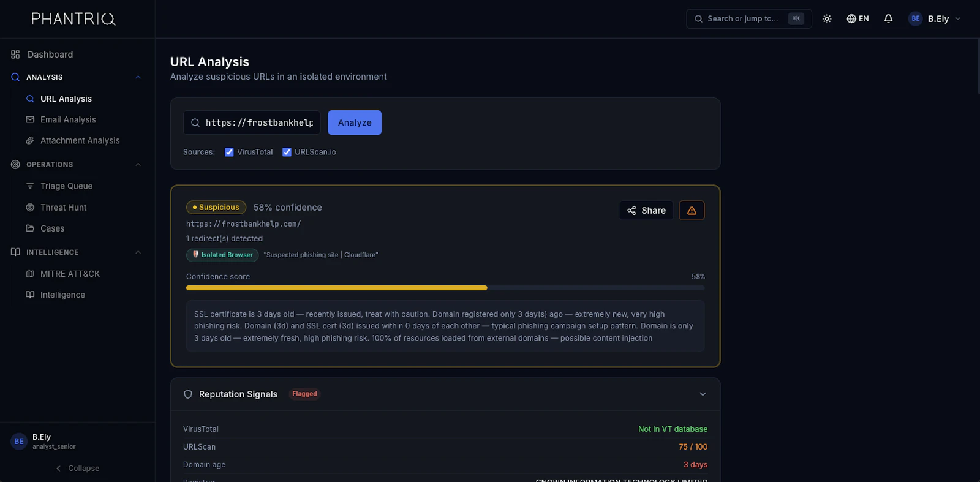980x482 pixels.
Task: Click the top bar BE avatar
Action: coord(915,18)
